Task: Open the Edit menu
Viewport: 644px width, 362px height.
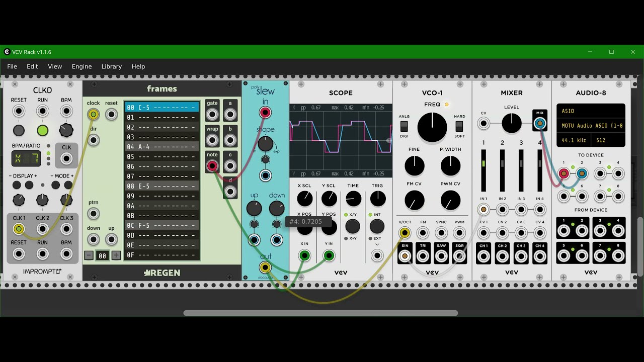Action: pyautogui.click(x=32, y=66)
